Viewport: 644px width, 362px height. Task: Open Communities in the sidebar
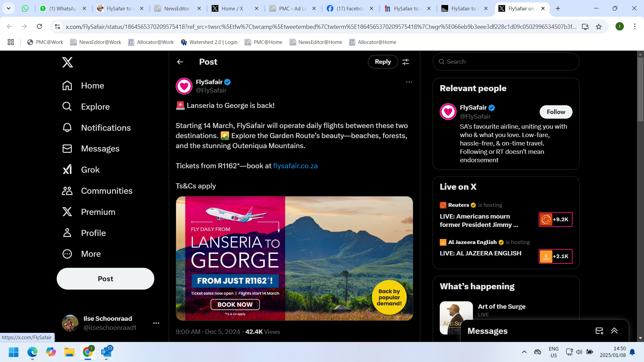click(97, 191)
